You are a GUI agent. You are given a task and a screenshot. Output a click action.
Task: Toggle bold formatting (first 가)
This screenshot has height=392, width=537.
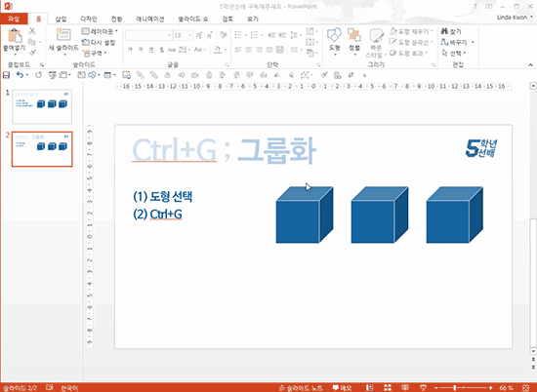(130, 50)
